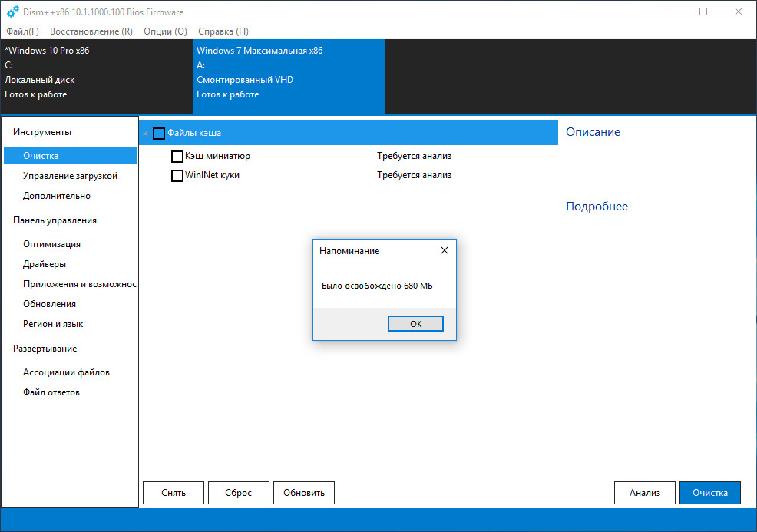Open the Файл(F) menu
Image resolution: width=757 pixels, height=532 pixels.
[22, 31]
